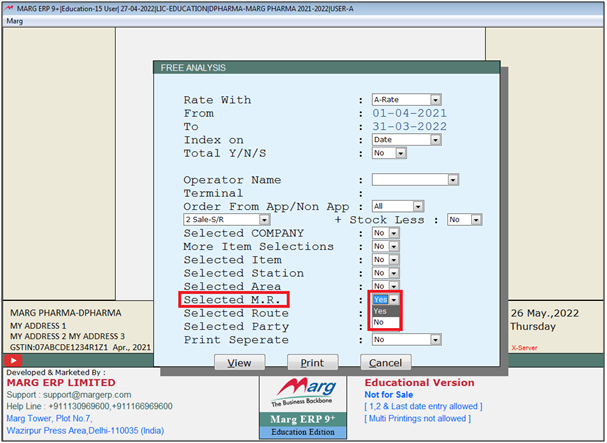Click the View button
Viewport: 607px width, 443px height.
(x=240, y=362)
